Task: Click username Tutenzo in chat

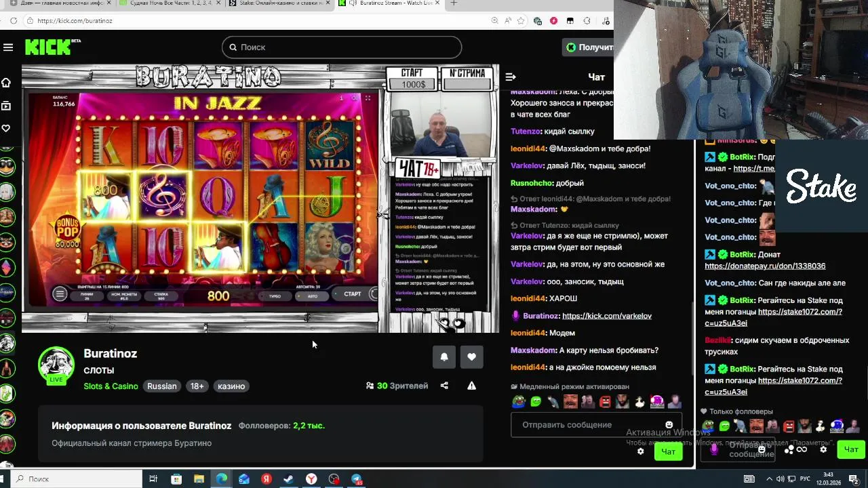Action: (526, 131)
